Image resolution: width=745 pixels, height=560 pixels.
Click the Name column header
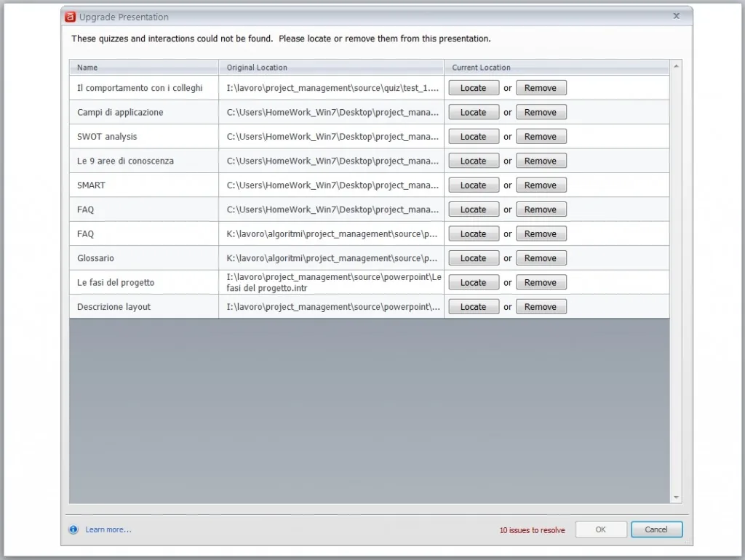pyautogui.click(x=144, y=68)
